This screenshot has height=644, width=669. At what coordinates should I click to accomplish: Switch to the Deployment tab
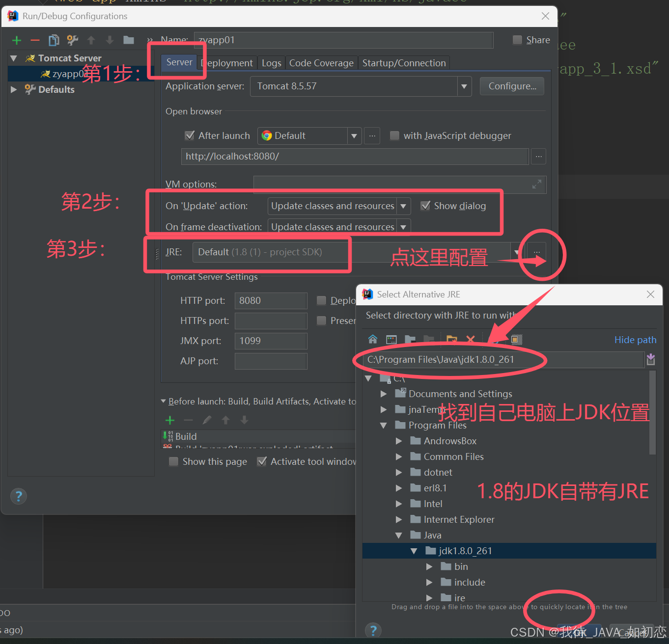pos(227,63)
